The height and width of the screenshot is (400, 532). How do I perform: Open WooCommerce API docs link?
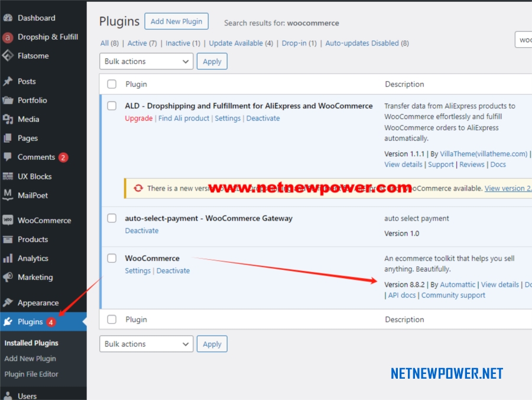[x=402, y=295]
